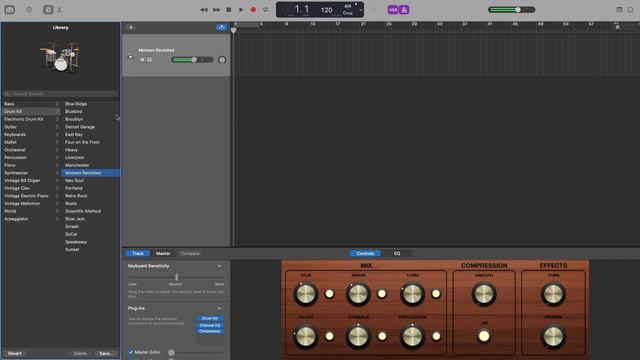The width and height of the screenshot is (640, 360).
Task: Click the drum kit image in Library
Action: (60, 56)
